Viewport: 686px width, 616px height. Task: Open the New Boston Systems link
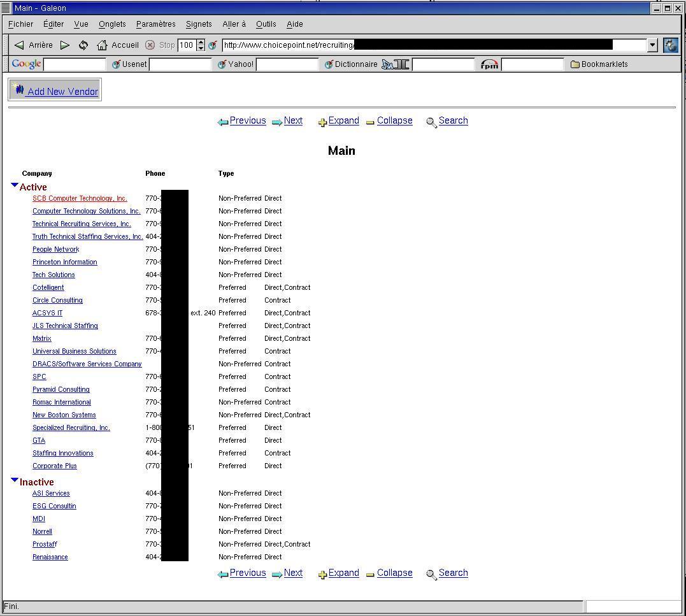(x=64, y=415)
